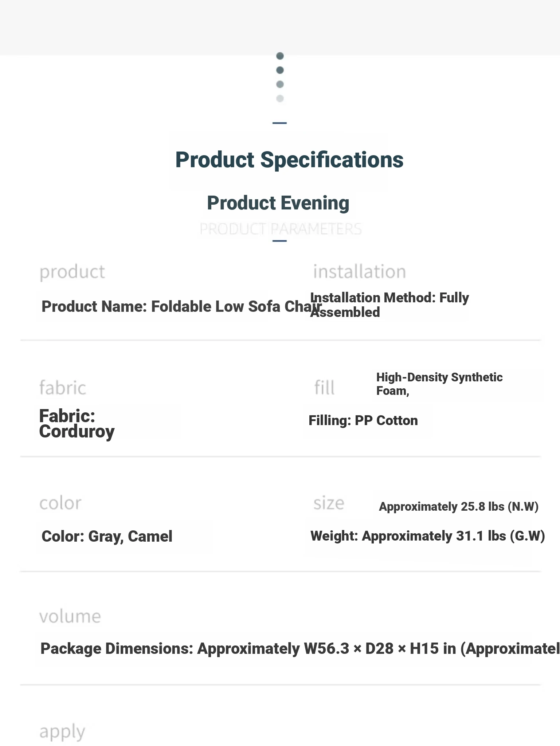This screenshot has height=746, width=560.
Task: Select the Package Dimensions text line
Action: [299, 649]
